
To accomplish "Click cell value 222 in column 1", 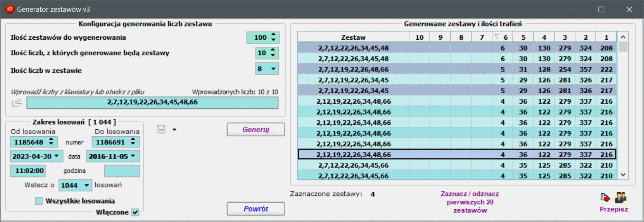I will pyautogui.click(x=607, y=69).
